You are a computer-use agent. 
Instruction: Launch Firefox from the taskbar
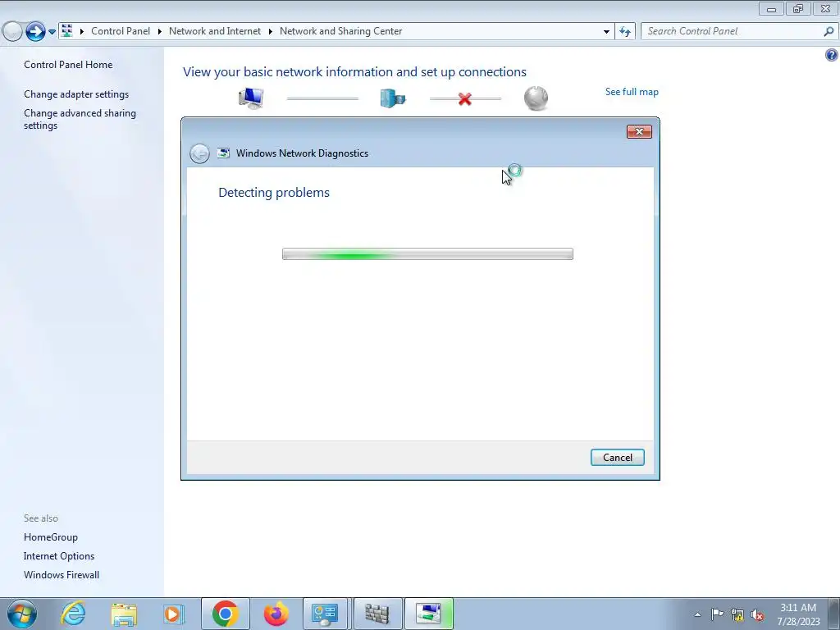pyautogui.click(x=276, y=614)
